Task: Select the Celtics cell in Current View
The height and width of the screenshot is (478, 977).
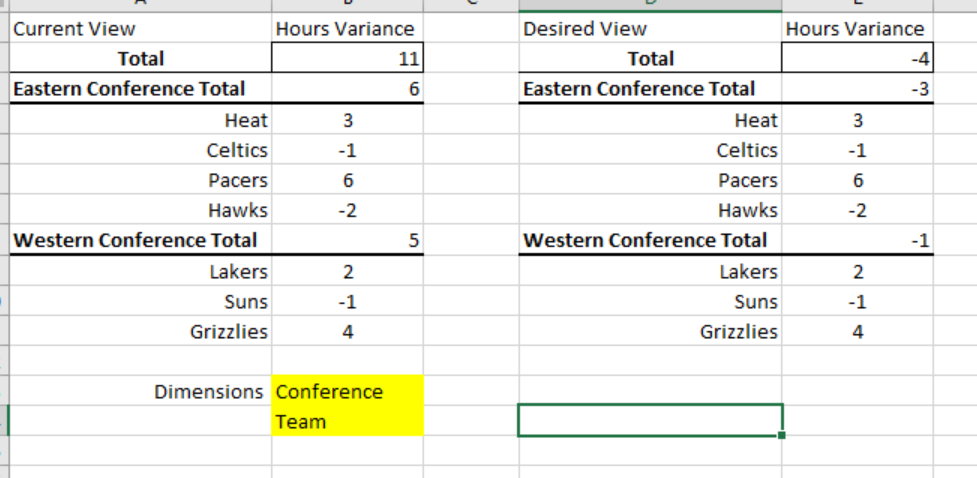Action: pyautogui.click(x=140, y=151)
